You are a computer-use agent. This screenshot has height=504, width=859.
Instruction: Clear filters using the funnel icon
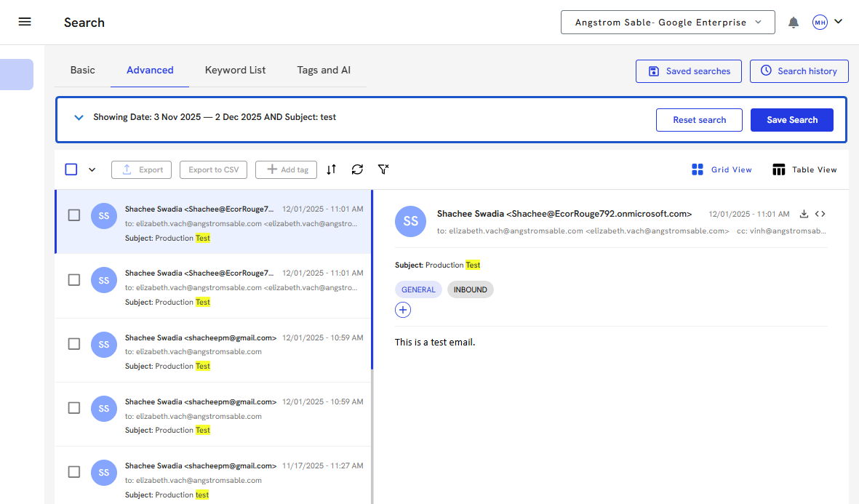click(x=383, y=169)
